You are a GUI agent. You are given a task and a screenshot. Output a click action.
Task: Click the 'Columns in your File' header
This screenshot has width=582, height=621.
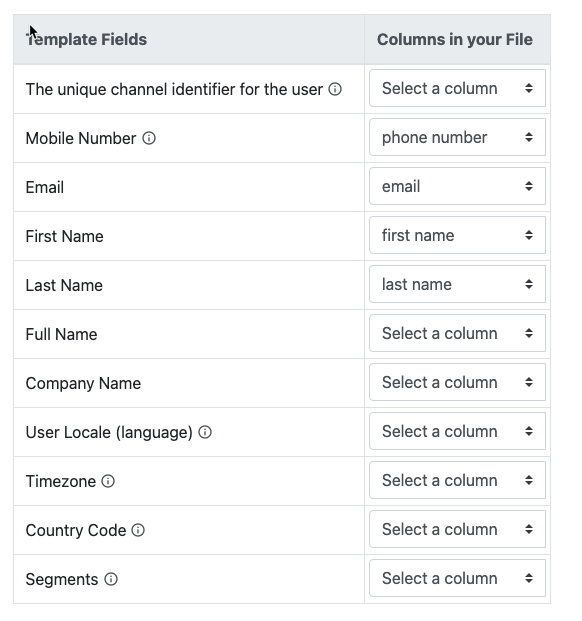455,40
